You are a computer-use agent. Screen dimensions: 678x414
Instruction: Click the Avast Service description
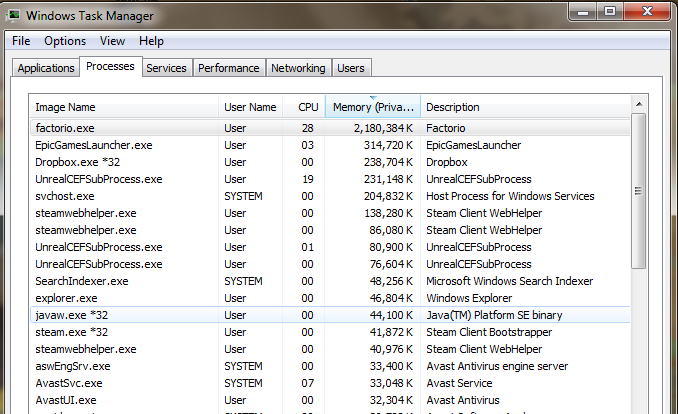pos(459,383)
